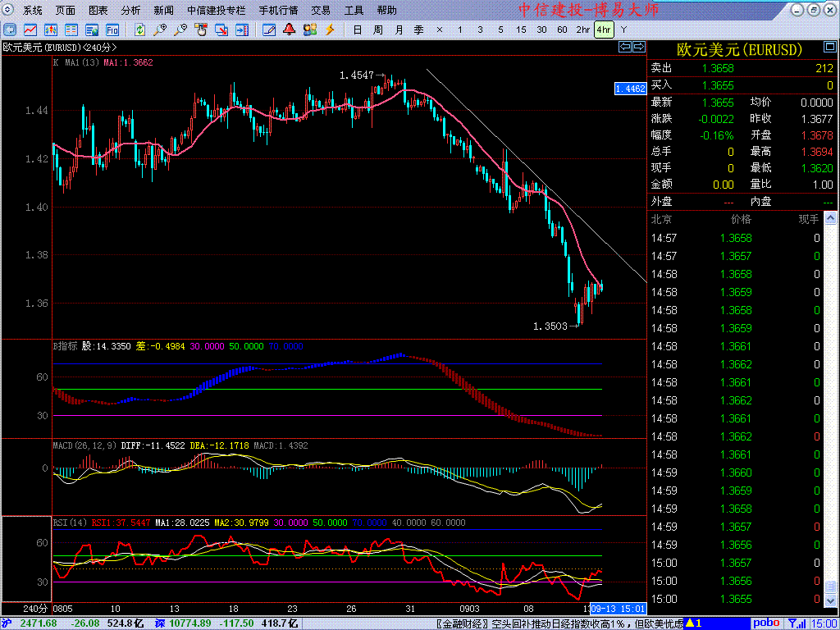Select the highlighted 4hr period button
This screenshot has width=840, height=630.
(604, 30)
